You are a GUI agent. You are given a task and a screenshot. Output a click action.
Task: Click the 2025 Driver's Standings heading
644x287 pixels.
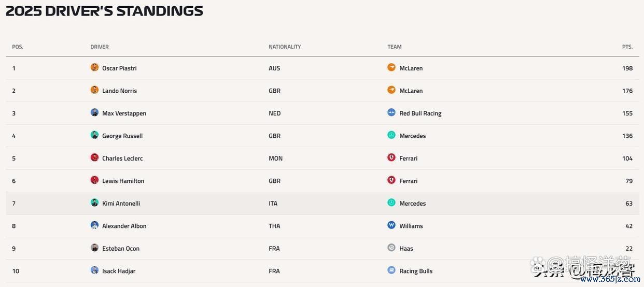104,11
